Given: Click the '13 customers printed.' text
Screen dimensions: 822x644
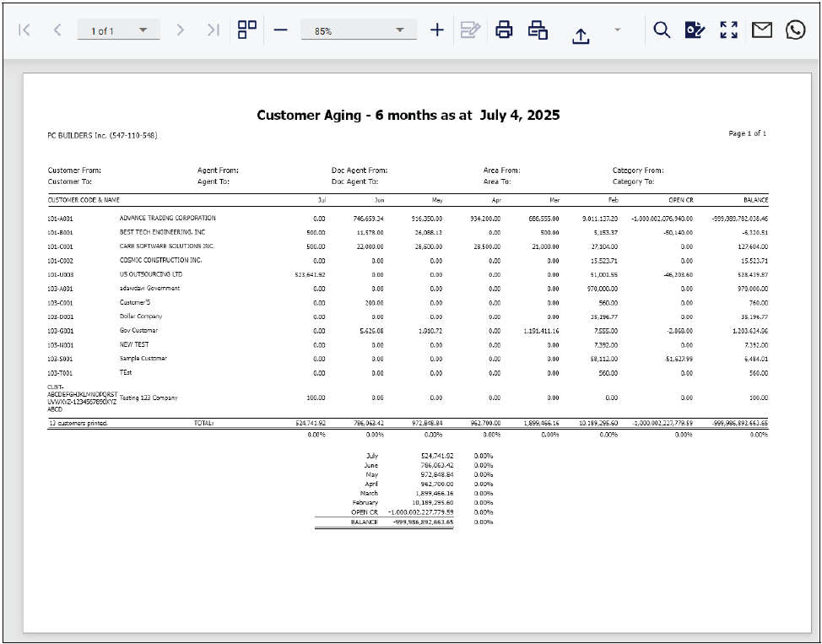Looking at the screenshot, I should (x=78, y=423).
